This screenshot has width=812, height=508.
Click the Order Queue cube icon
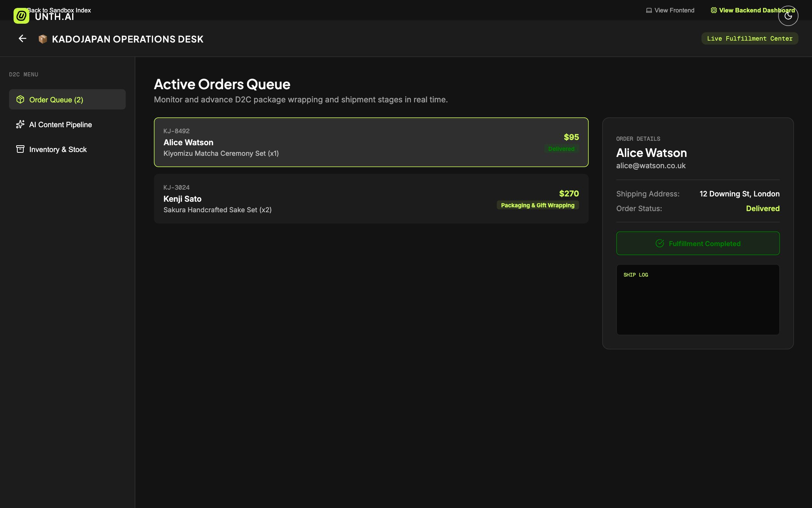(x=20, y=99)
